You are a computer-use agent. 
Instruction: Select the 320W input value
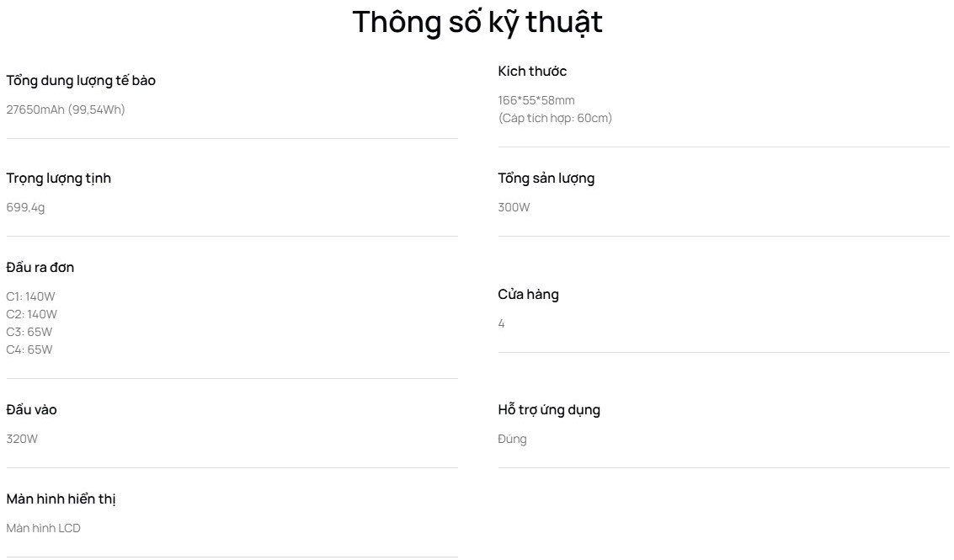tap(22, 439)
